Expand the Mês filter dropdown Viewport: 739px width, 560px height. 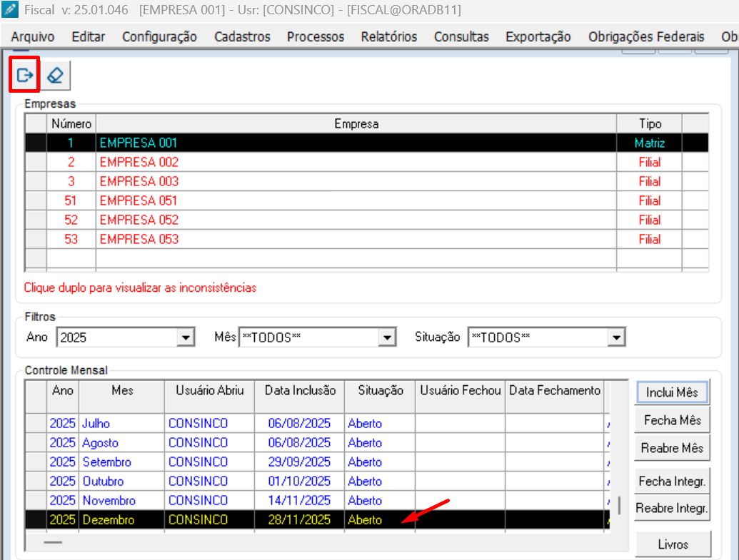coord(387,337)
